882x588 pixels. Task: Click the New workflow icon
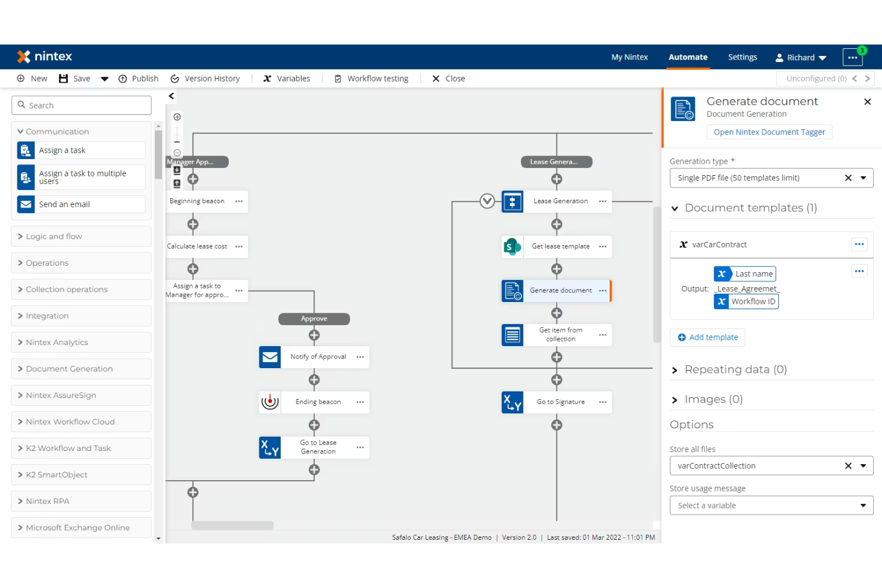21,79
